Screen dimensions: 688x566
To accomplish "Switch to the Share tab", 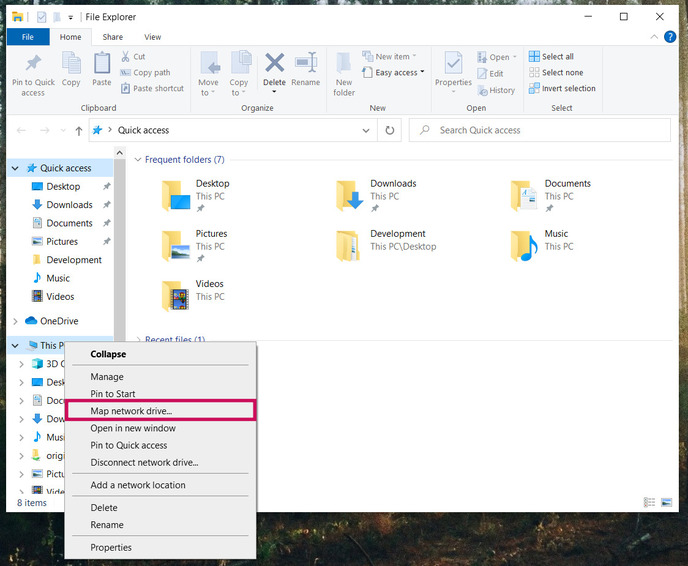I will click(x=113, y=37).
